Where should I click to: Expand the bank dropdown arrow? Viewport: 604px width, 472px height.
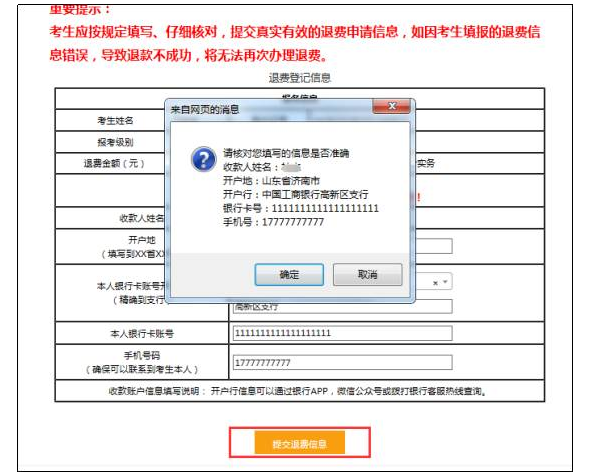click(x=446, y=282)
